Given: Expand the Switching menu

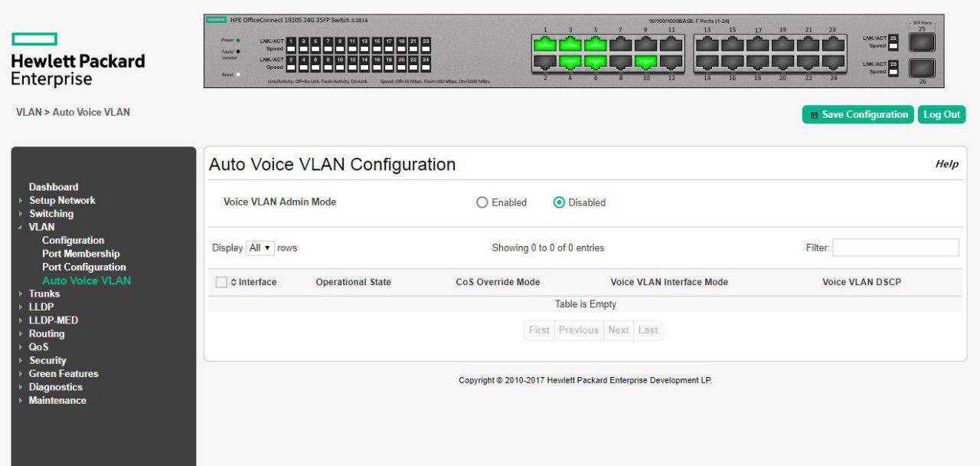Looking at the screenshot, I should click(x=51, y=214).
